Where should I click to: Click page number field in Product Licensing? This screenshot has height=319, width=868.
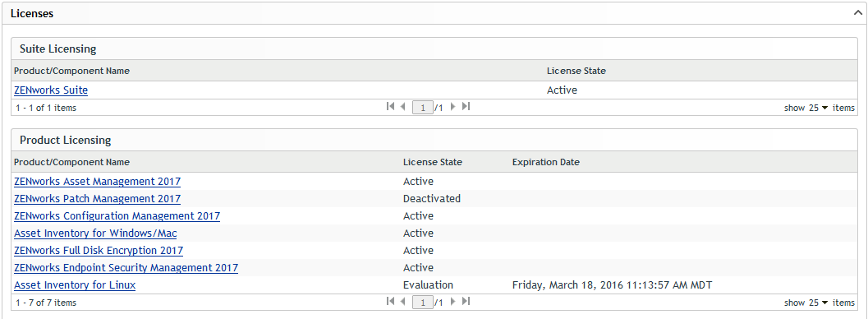click(x=423, y=303)
